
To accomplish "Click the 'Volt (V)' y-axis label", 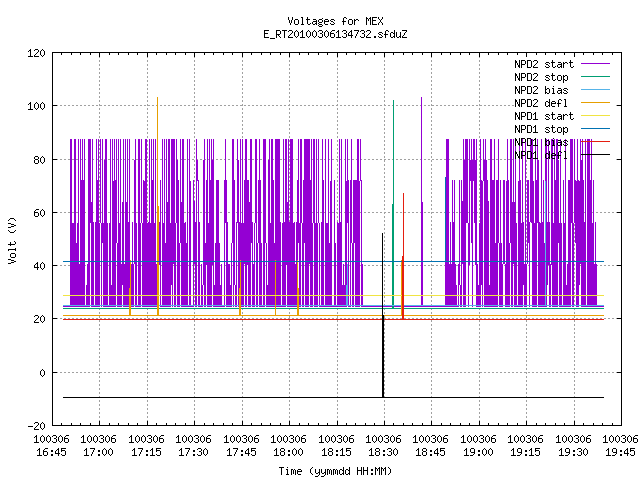I will [x=12, y=240].
